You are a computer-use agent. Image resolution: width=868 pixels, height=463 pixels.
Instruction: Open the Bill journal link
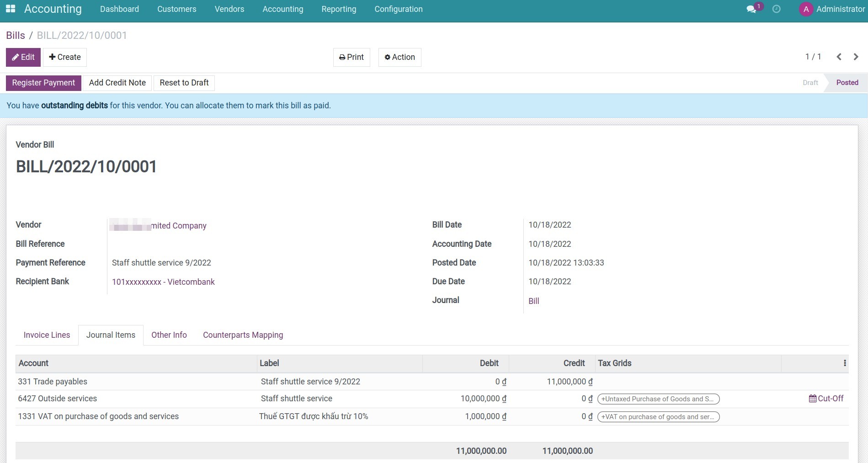click(x=533, y=301)
